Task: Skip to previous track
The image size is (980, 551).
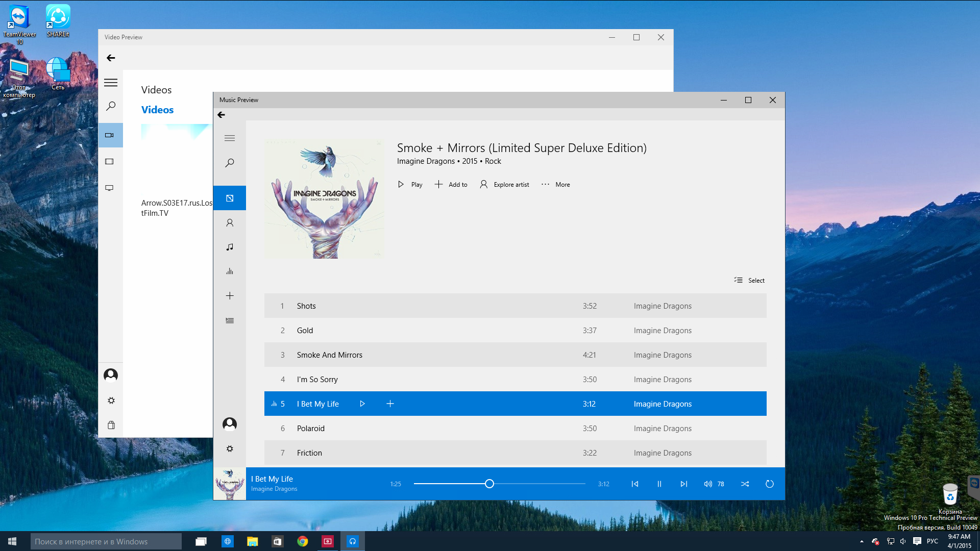Action: (x=635, y=484)
